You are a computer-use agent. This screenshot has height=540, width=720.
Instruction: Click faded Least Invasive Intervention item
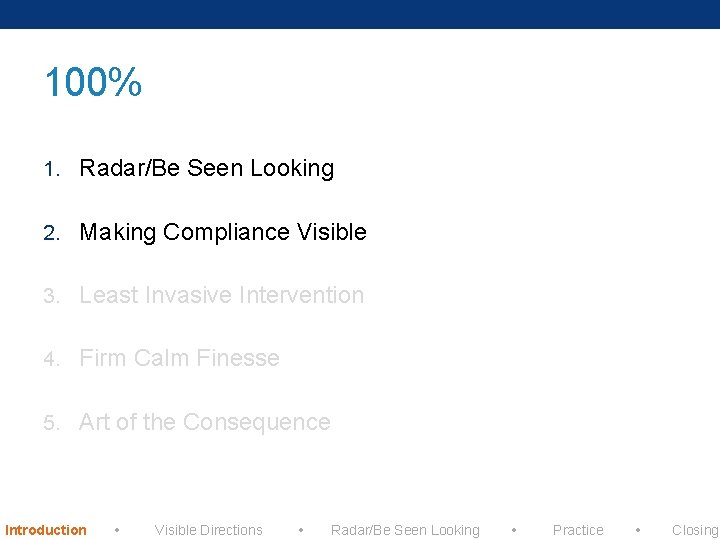pyautogui.click(x=222, y=295)
